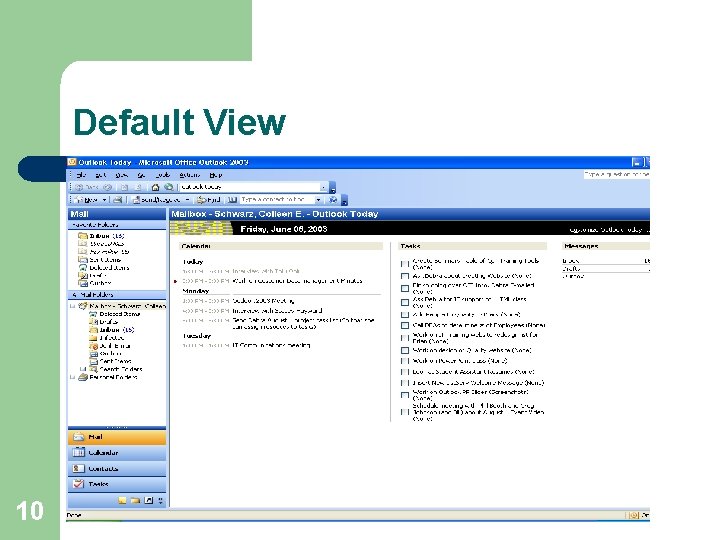Check the 'Call PC...Employees' task checkbox
The height and width of the screenshot is (540, 720).
(405, 326)
